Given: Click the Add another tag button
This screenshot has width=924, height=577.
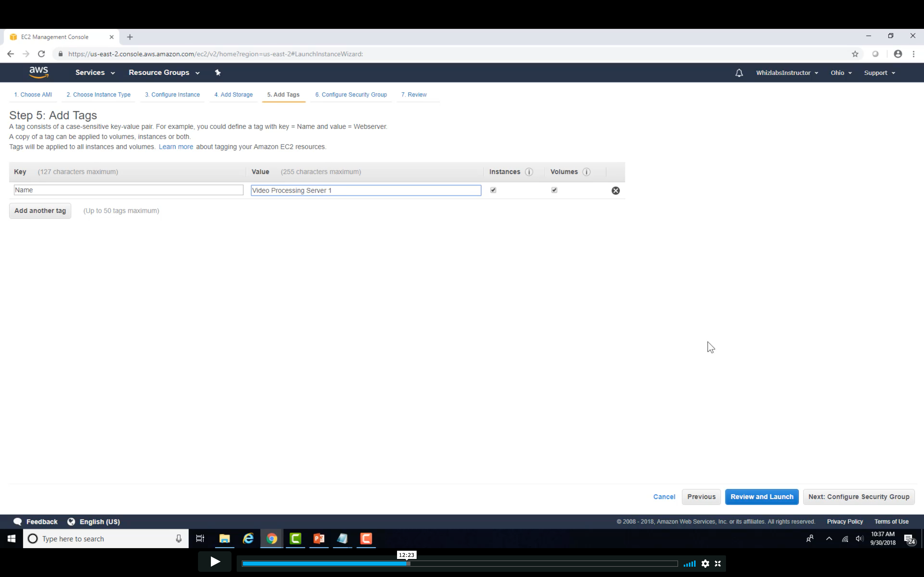Looking at the screenshot, I should (x=40, y=211).
